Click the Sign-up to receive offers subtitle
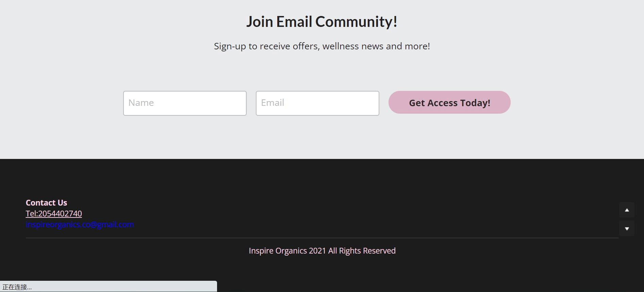This screenshot has height=292, width=644. pyautogui.click(x=322, y=46)
